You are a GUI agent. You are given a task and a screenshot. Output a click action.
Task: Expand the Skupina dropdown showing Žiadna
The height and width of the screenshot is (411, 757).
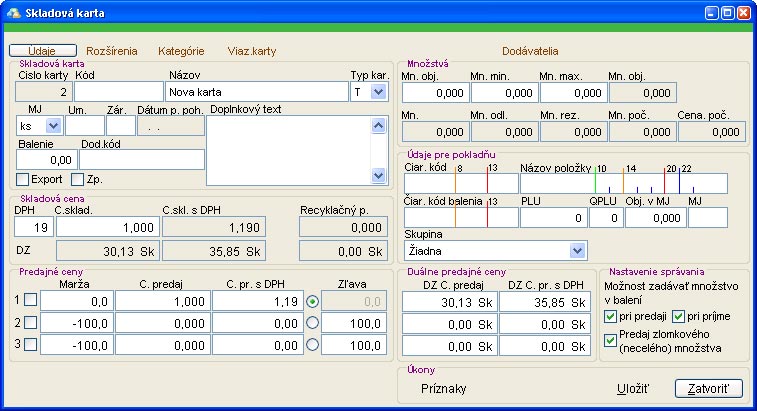(x=577, y=250)
